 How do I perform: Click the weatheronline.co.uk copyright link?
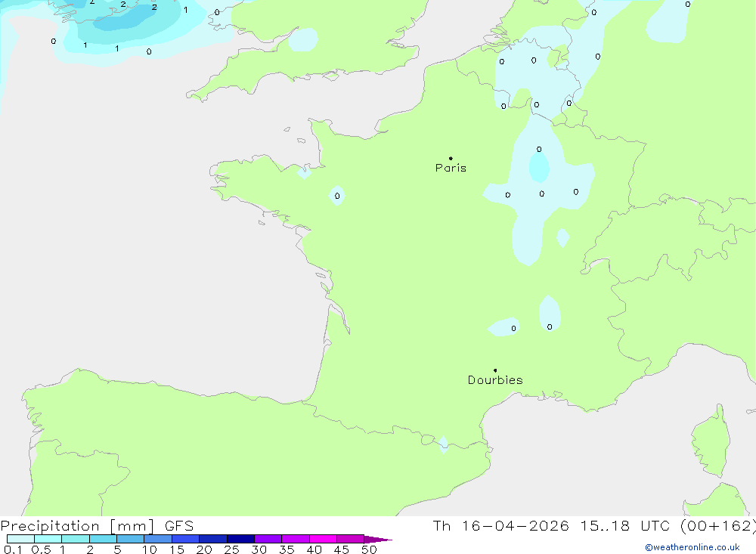[x=692, y=547]
